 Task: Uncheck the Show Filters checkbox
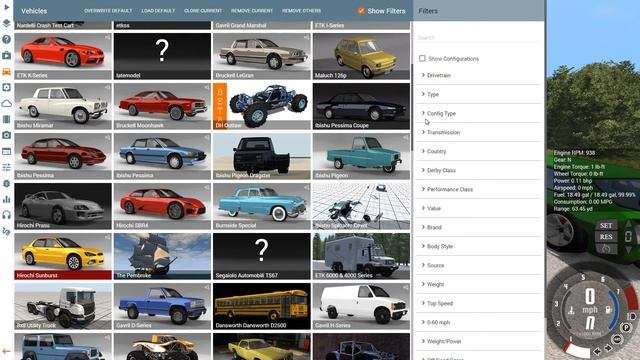click(x=361, y=11)
